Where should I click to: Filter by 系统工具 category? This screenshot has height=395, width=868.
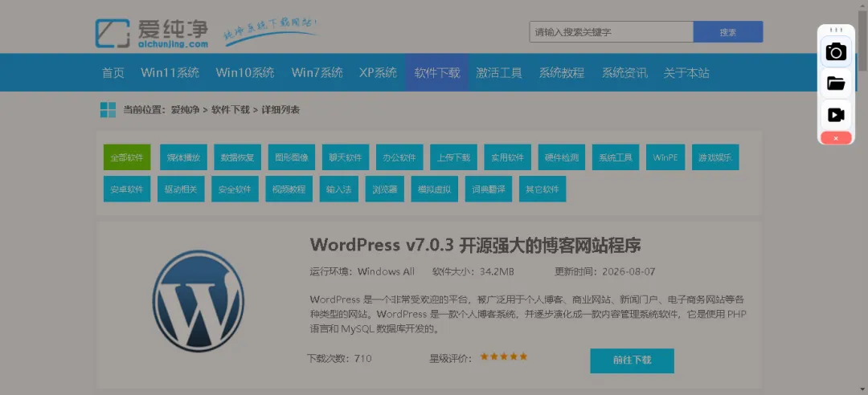(616, 157)
